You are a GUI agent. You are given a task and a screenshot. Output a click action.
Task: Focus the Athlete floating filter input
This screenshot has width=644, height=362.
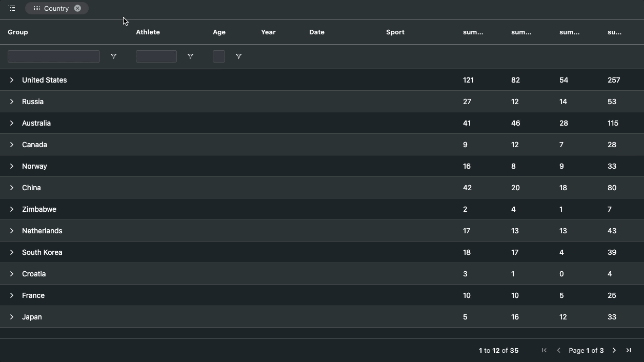pos(156,56)
